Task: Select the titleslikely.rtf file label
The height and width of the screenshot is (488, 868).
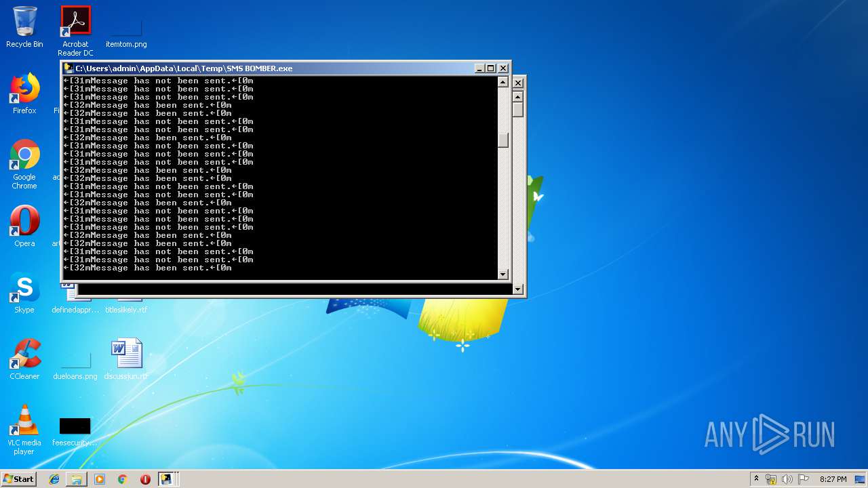Action: (x=126, y=310)
